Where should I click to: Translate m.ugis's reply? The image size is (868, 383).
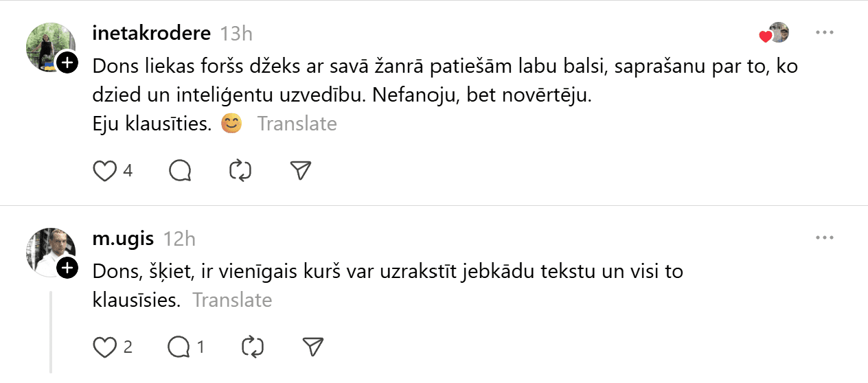tap(232, 301)
